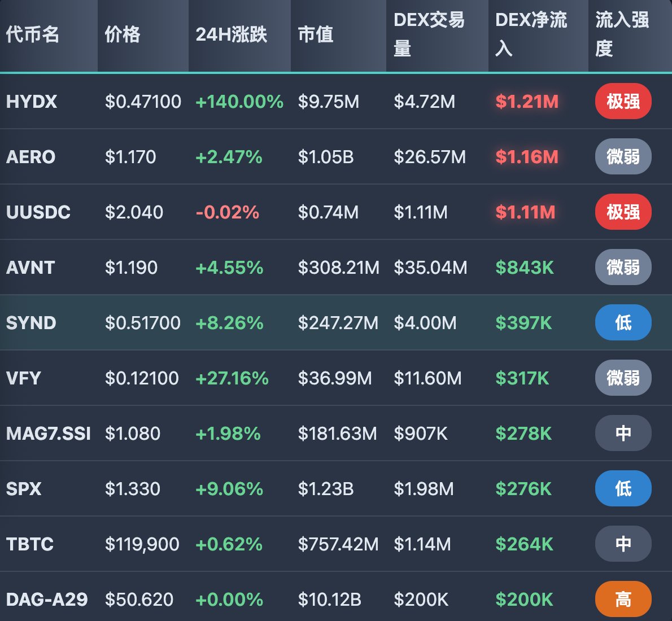
Task: Click AERO market cap $1.05B
Action: pos(326,157)
